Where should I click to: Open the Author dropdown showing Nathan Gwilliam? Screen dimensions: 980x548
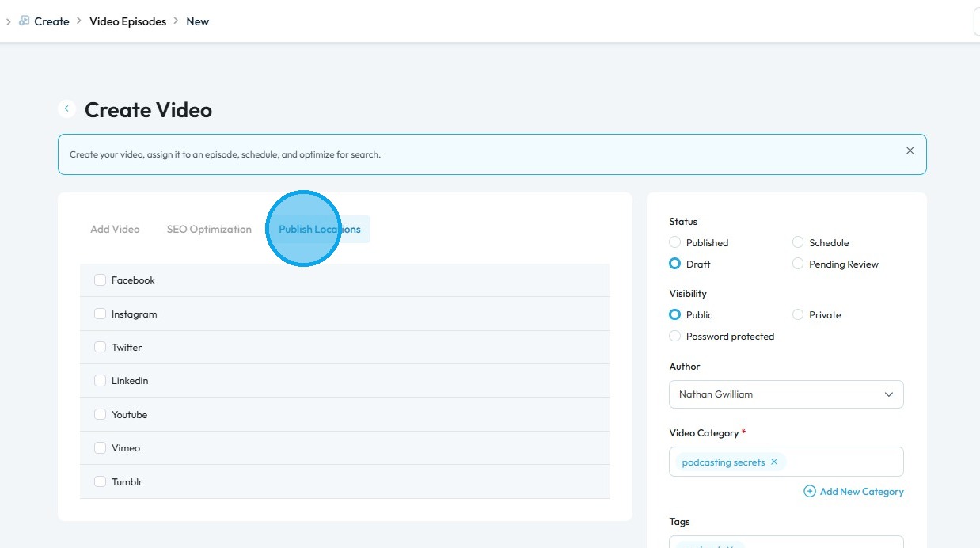tap(786, 394)
